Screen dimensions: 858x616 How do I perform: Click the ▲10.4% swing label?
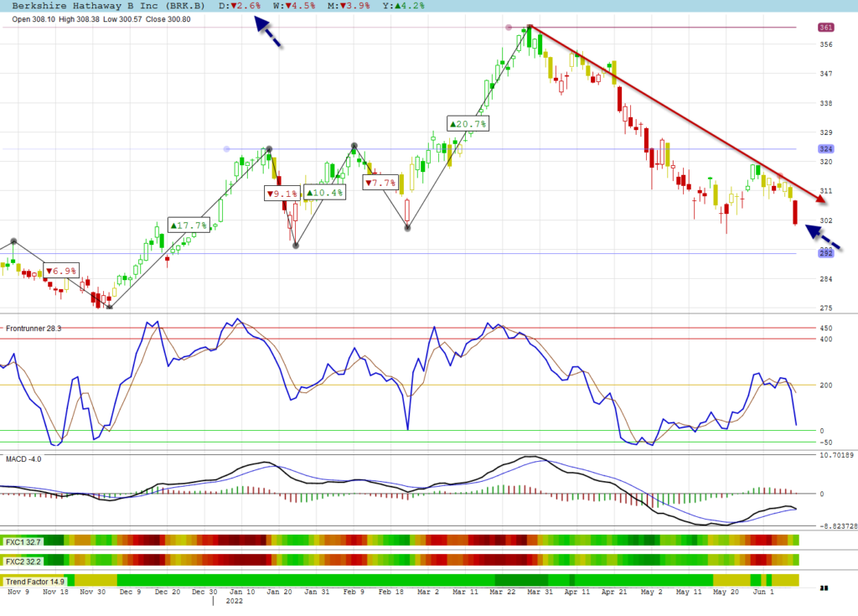[325, 193]
